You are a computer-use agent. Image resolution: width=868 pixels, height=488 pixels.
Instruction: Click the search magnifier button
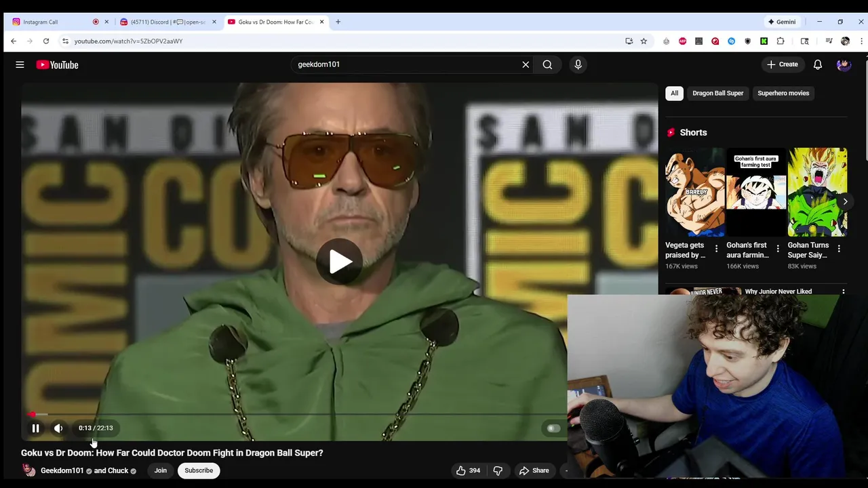click(x=547, y=64)
